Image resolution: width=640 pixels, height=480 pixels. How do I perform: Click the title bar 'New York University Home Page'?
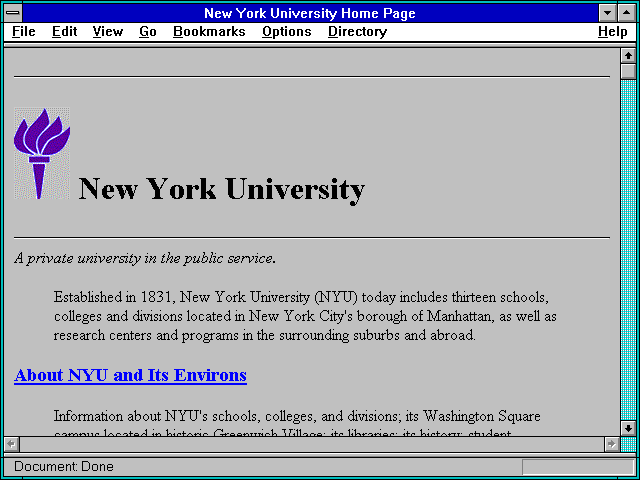pyautogui.click(x=310, y=13)
